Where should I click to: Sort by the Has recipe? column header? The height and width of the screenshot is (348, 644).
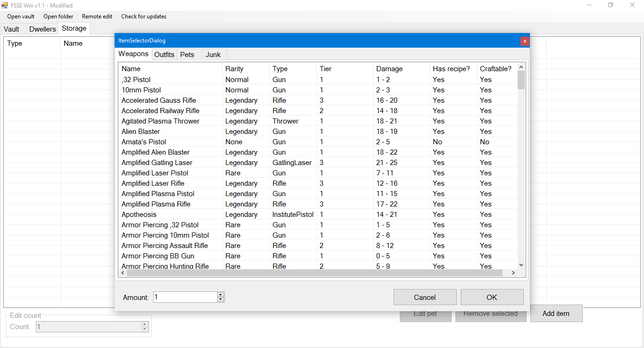453,69
